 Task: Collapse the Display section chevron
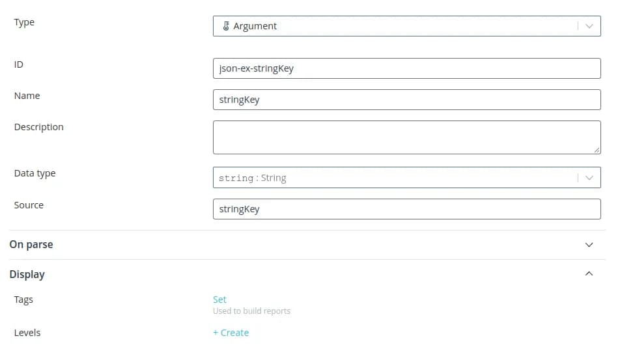(589, 274)
